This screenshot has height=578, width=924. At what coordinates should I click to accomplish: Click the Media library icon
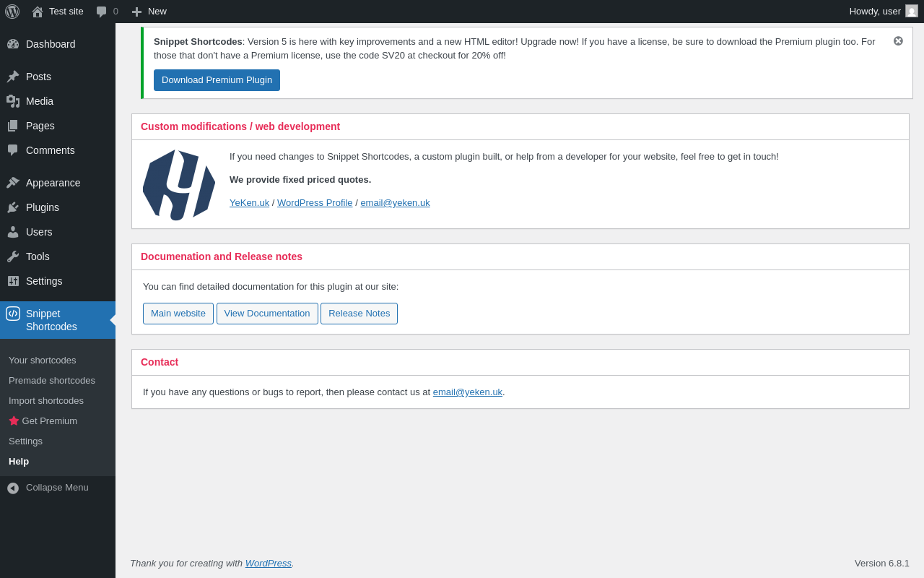pyautogui.click(x=13, y=101)
